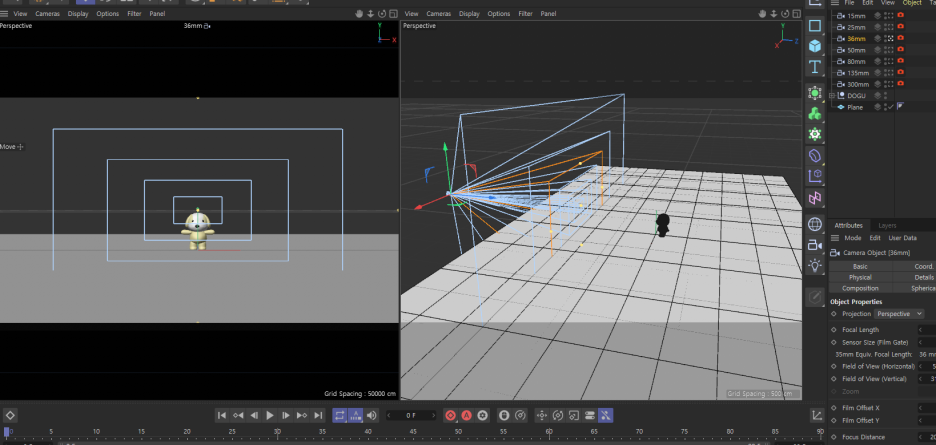Open the Subdivision Surface generator icon
Viewport: 936px width, 445px height.
[815, 93]
